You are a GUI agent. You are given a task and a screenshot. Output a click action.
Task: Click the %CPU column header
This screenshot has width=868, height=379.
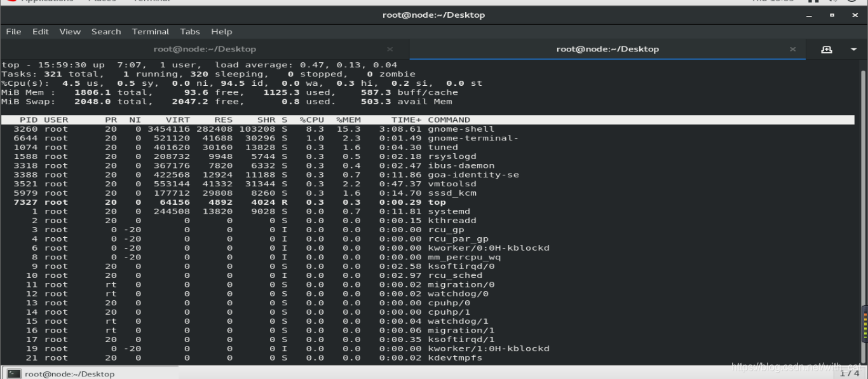312,120
